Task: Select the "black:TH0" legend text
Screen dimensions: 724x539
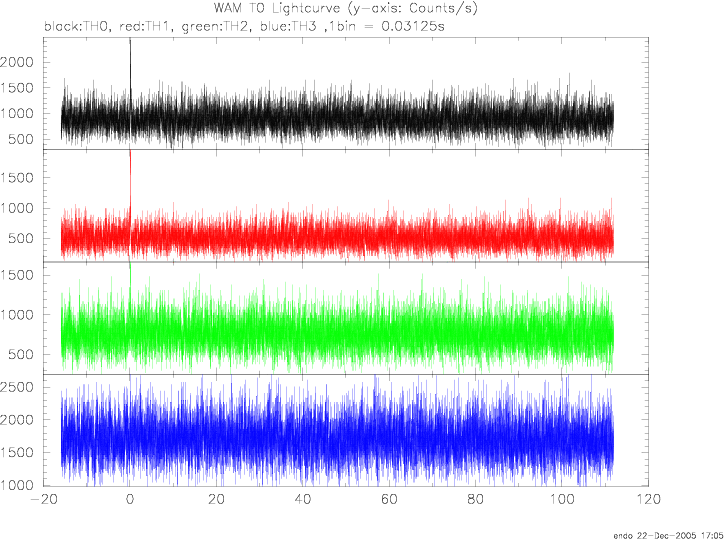Action: [x=77, y=26]
